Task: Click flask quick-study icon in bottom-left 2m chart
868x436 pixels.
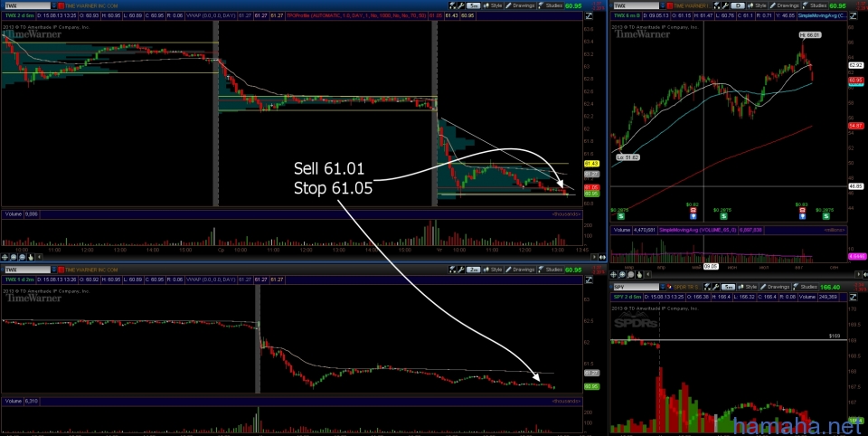Action: pos(452,270)
